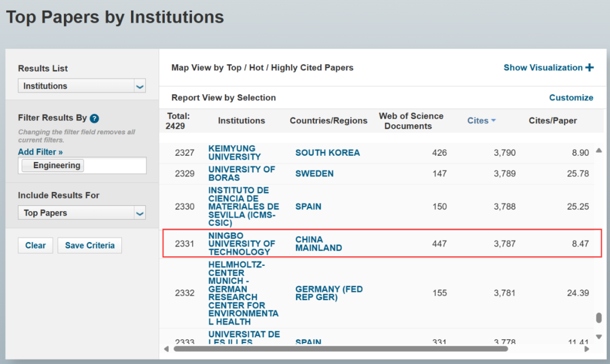Image resolution: width=610 pixels, height=364 pixels.
Task: Click the Map View by Top / Hot / Highly Cited Papers heading
Action: coord(263,68)
